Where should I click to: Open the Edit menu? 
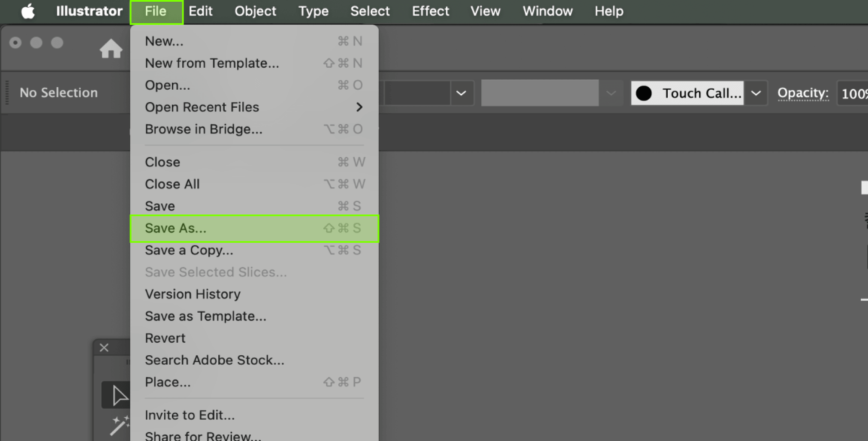click(200, 11)
